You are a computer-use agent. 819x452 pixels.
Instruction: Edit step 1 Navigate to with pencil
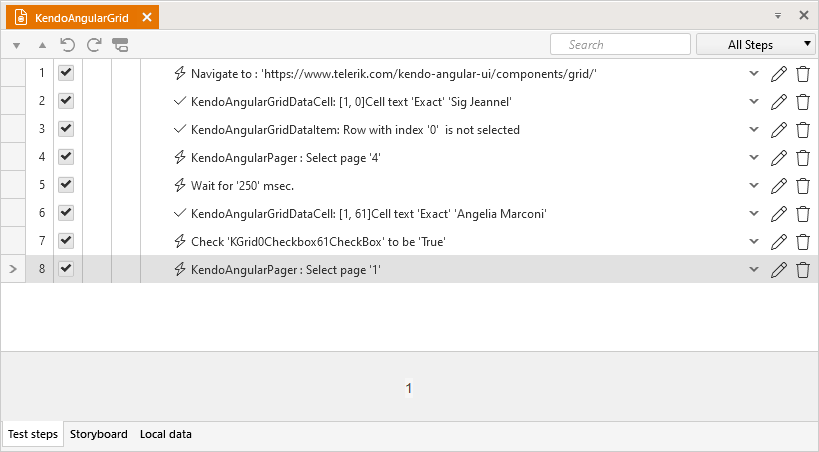tap(779, 74)
